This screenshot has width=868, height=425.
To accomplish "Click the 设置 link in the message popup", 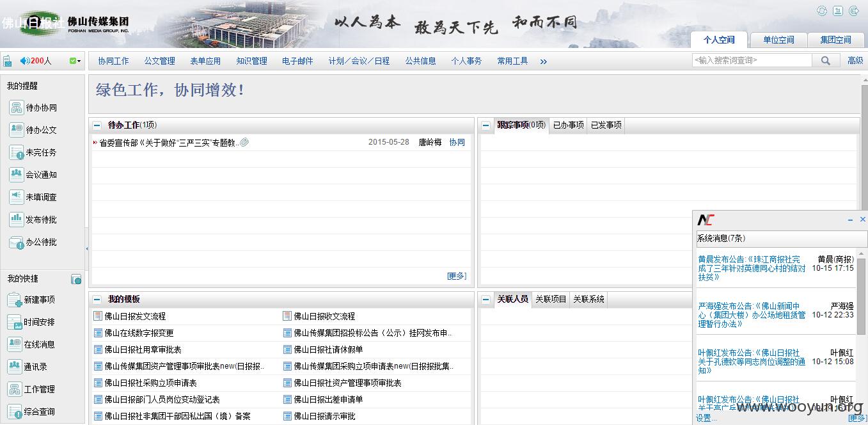I will point(706,418).
